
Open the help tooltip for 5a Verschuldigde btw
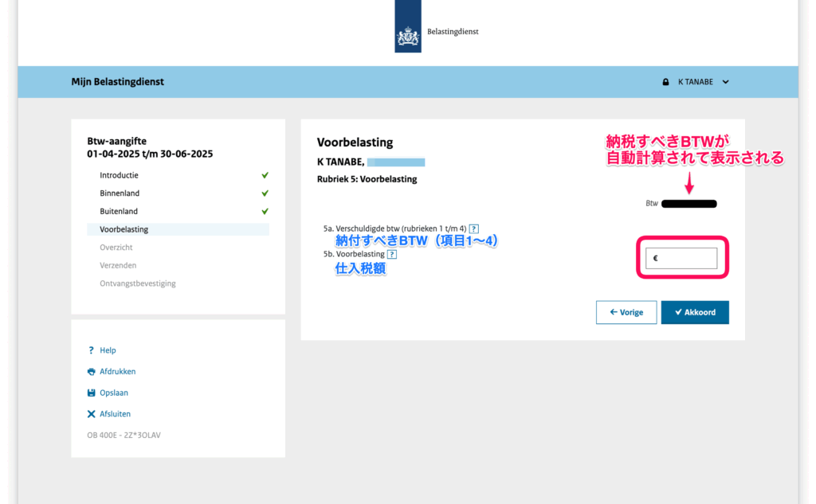[x=474, y=229]
